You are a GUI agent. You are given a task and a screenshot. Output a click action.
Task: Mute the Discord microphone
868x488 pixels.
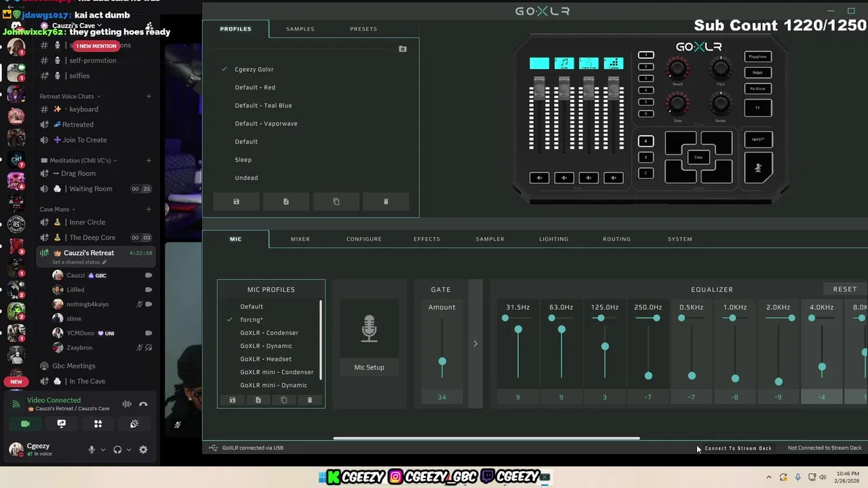coord(91,449)
